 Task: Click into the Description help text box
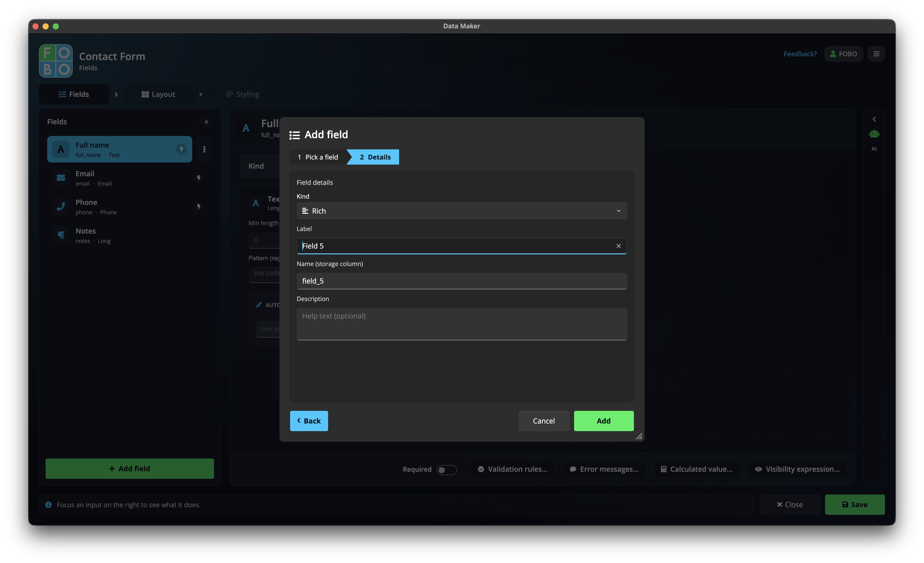pyautogui.click(x=462, y=324)
